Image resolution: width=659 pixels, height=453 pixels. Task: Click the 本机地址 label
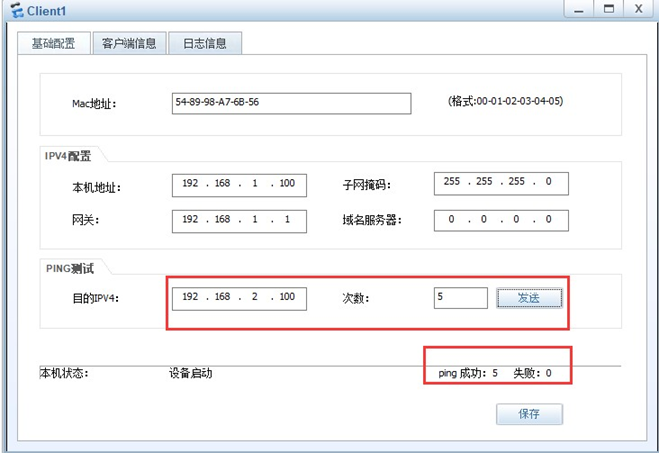[x=96, y=187]
